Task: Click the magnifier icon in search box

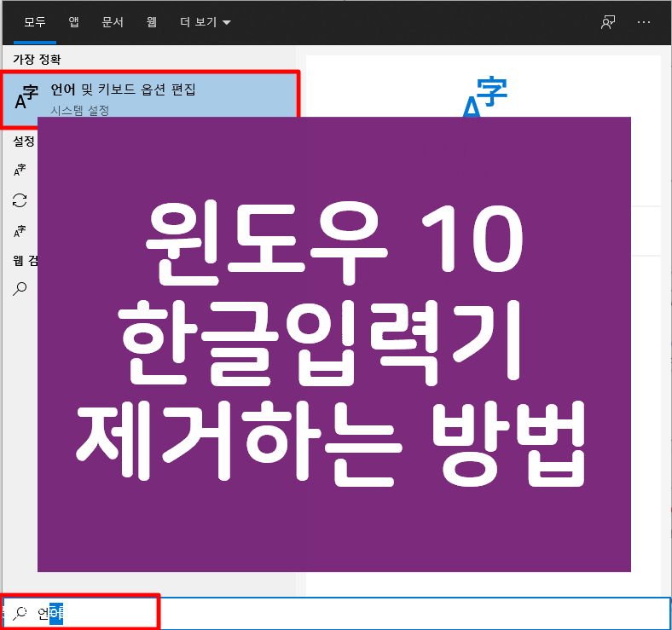Action: 20,613
